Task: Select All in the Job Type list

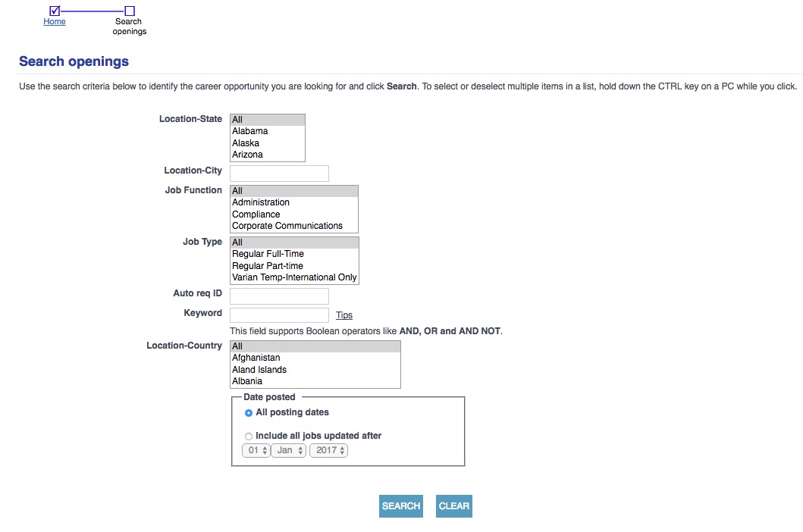Action: point(294,243)
